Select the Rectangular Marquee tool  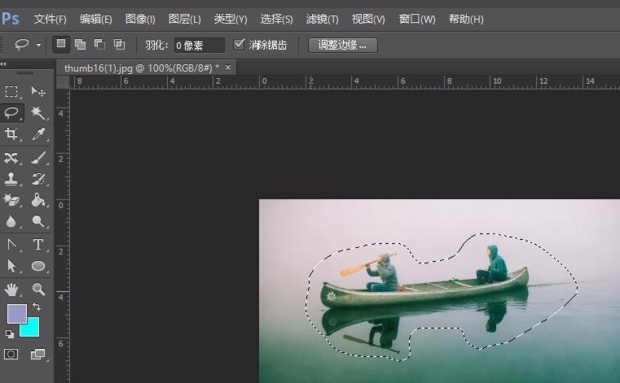11,92
